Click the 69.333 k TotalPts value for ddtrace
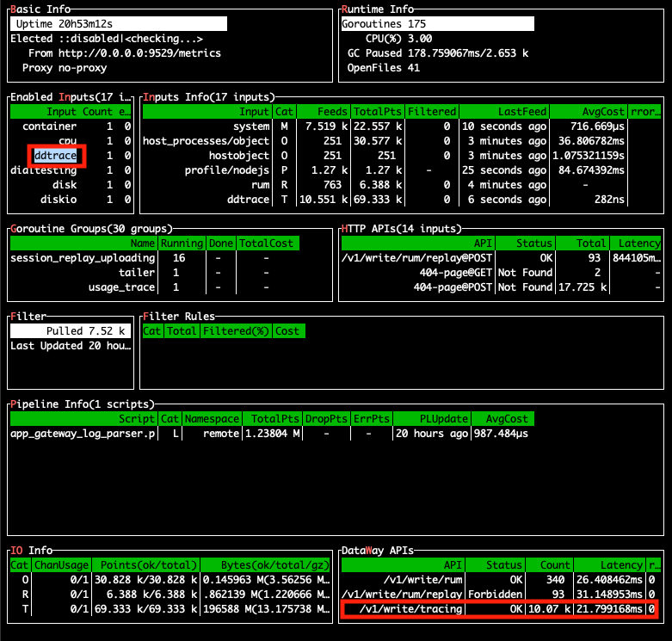 coord(378,200)
